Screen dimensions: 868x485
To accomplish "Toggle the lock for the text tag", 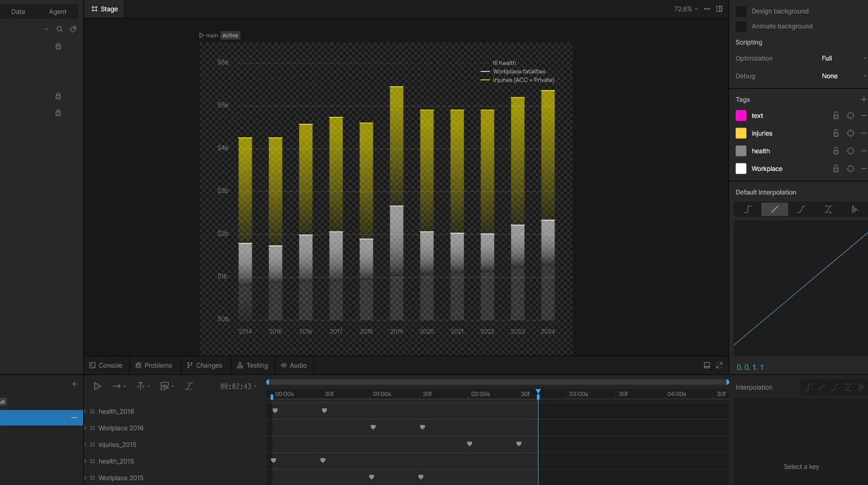I will [x=836, y=116].
